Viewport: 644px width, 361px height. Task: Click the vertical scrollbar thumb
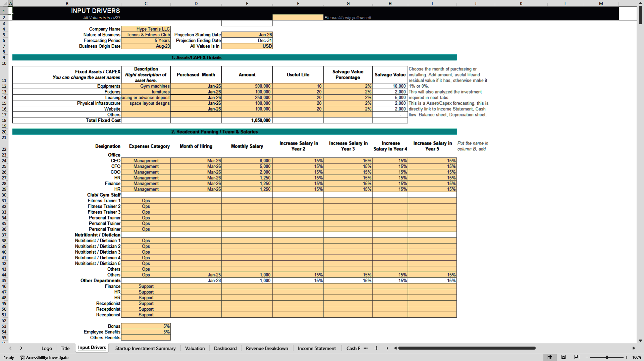pos(640,15)
